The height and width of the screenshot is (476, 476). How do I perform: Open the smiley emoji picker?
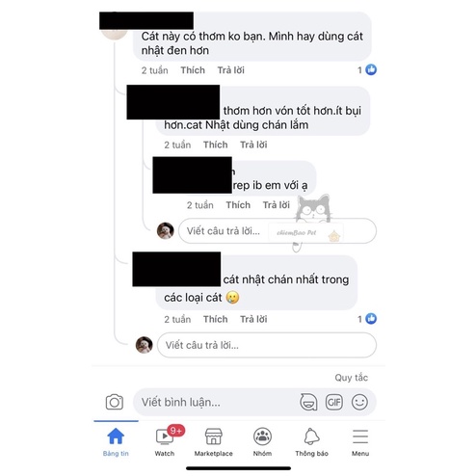(x=359, y=402)
